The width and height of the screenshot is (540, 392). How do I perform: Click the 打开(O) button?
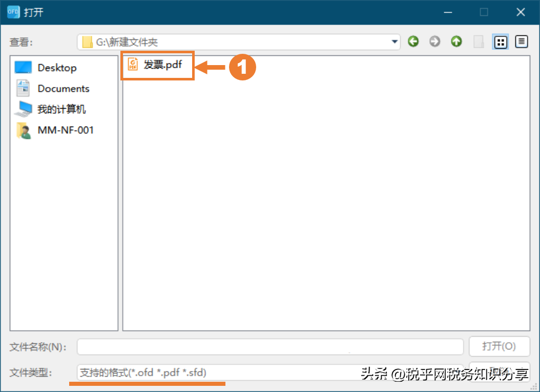(499, 346)
